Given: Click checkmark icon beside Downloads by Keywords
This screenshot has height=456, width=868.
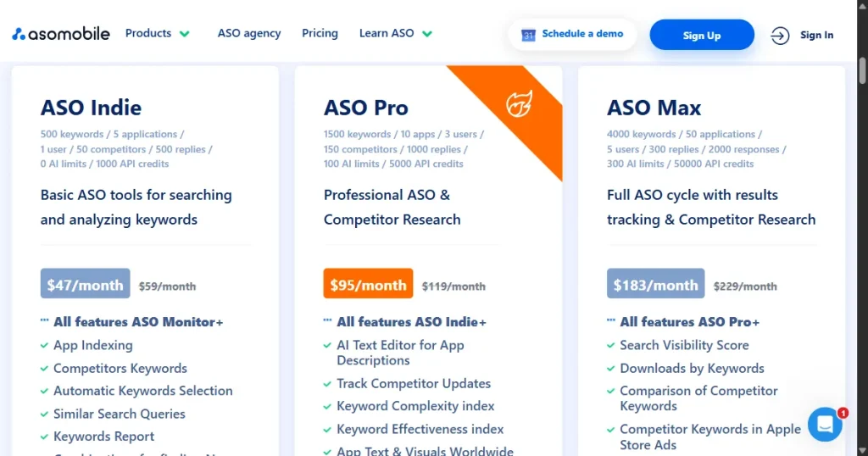Looking at the screenshot, I should [610, 369].
